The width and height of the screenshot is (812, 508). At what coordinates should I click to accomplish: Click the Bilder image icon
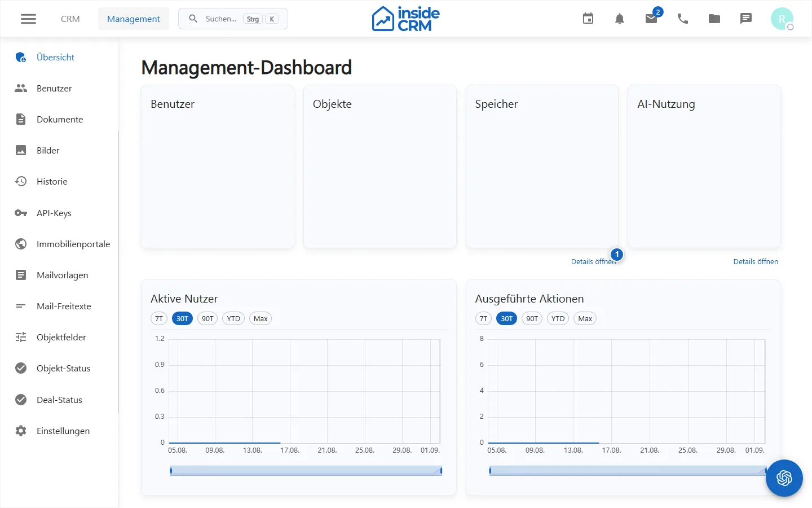pyautogui.click(x=21, y=150)
